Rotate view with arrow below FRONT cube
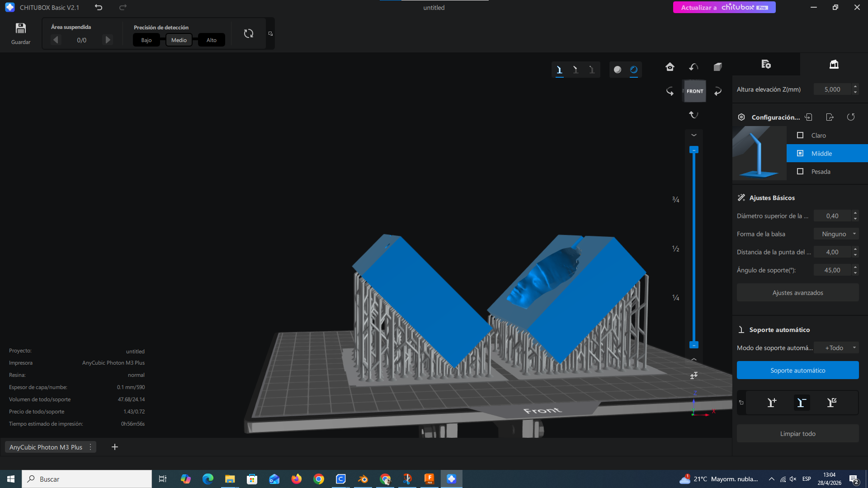 point(693,115)
